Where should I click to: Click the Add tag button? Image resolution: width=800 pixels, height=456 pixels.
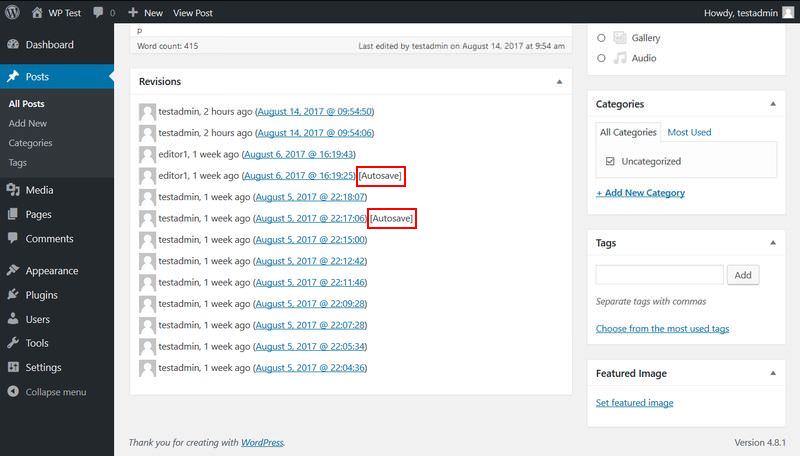[743, 275]
